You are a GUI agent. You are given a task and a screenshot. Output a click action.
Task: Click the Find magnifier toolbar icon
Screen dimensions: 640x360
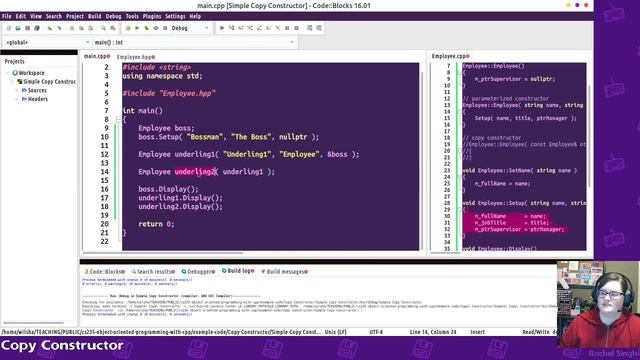[103, 28]
